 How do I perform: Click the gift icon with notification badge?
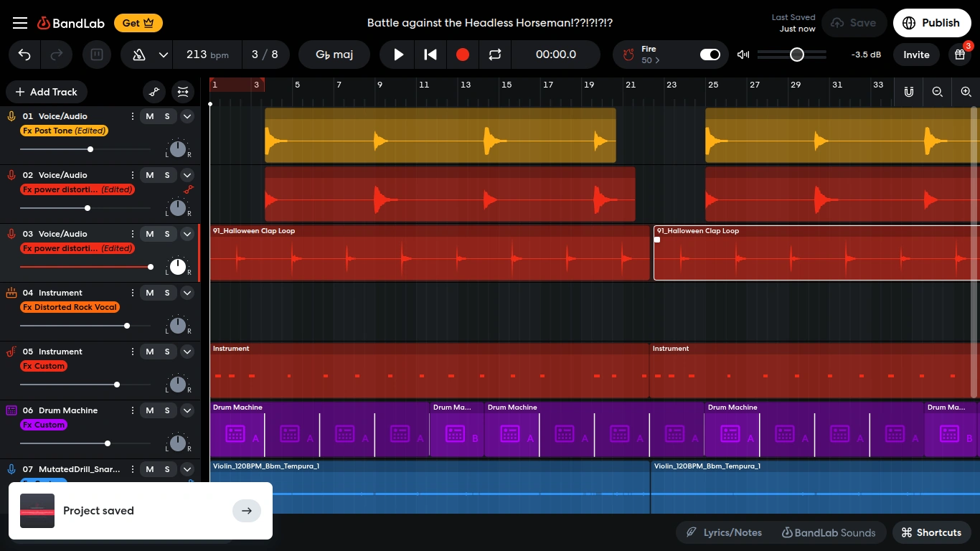961,55
